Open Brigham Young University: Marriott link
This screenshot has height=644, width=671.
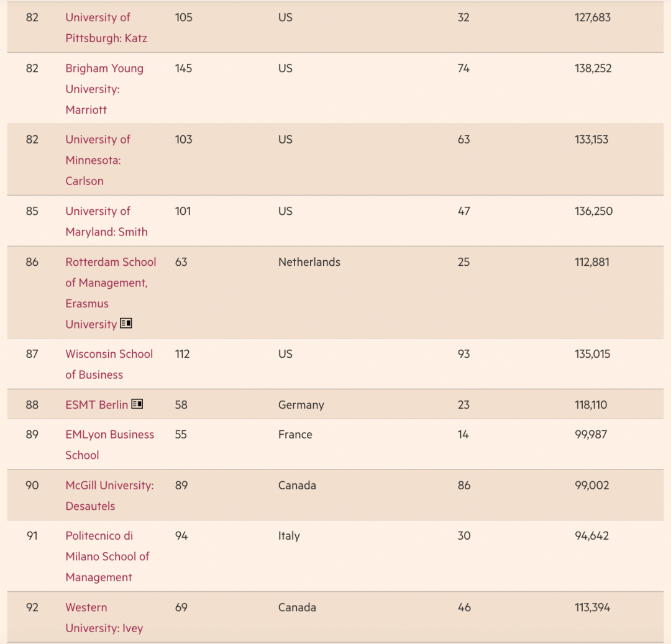(104, 89)
